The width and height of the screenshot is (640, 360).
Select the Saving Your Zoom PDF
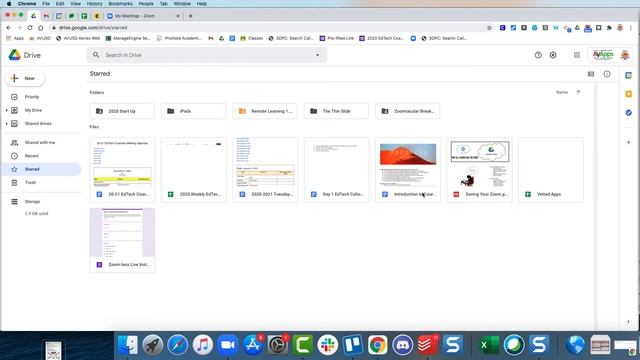[x=479, y=170]
